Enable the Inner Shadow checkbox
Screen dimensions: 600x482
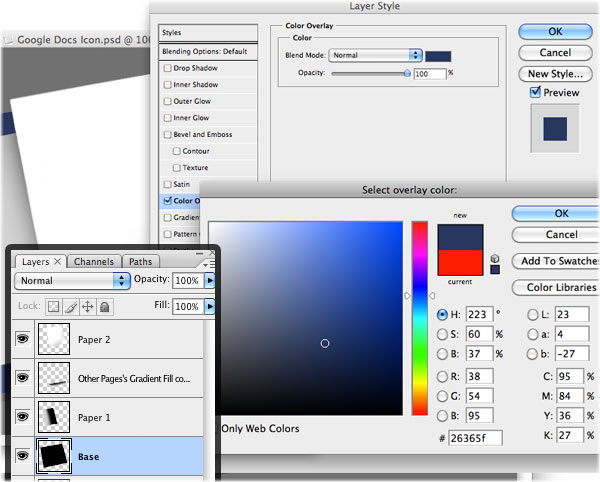click(167, 85)
